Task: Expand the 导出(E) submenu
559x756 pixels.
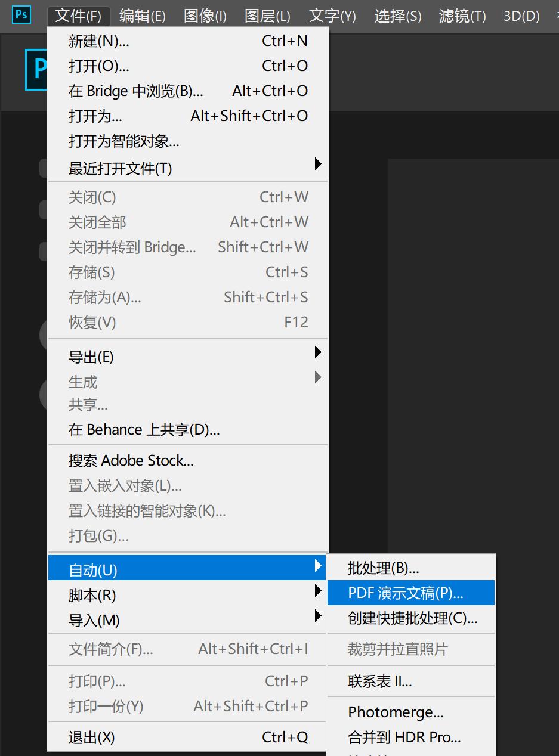Action: click(188, 357)
